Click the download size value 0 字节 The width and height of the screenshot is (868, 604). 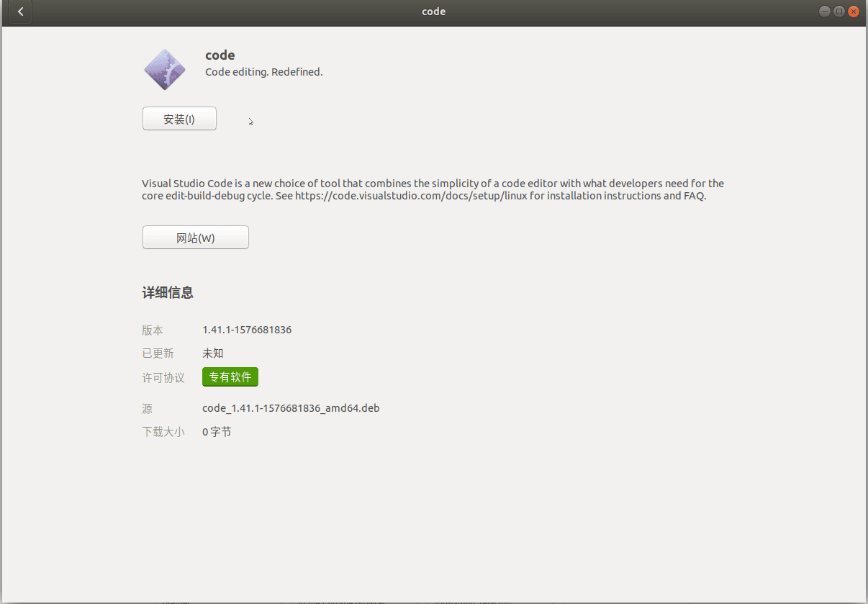217,432
